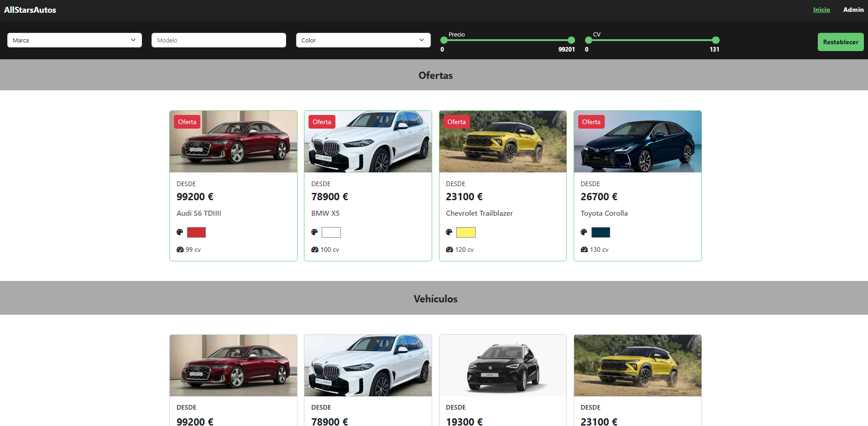This screenshot has width=868, height=426.
Task: Focus the Modelo text input field
Action: click(x=219, y=40)
